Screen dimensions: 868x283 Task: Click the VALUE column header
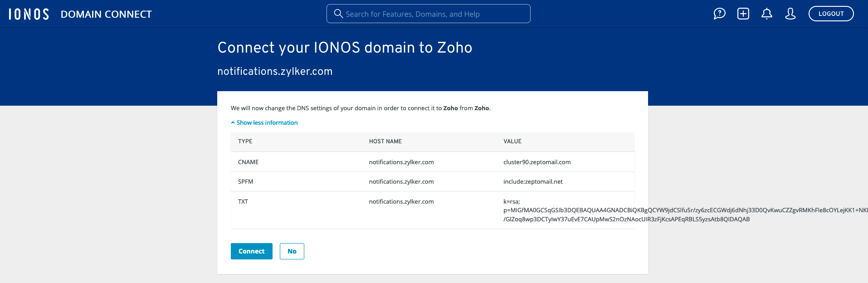point(512,141)
